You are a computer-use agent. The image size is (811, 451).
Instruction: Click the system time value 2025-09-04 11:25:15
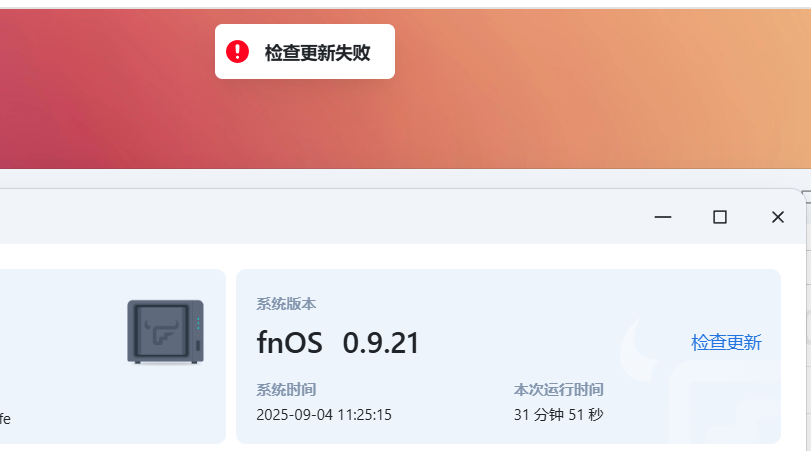324,415
